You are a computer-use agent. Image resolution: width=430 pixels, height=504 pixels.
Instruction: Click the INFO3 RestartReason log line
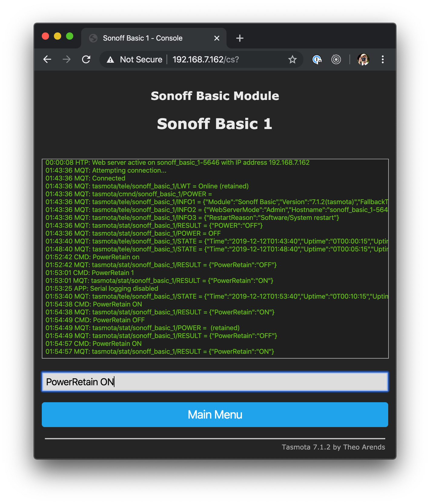(x=192, y=218)
